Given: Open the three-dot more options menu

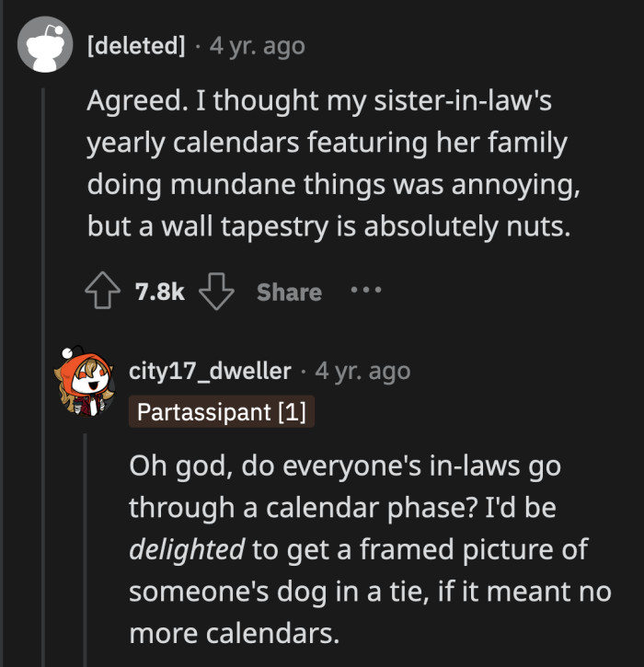Looking at the screenshot, I should (x=364, y=292).
